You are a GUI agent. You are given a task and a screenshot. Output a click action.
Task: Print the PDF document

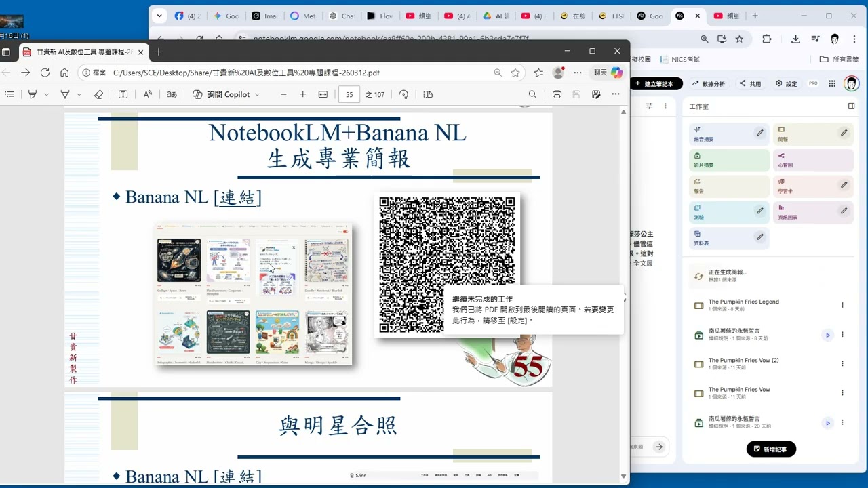[x=557, y=94]
